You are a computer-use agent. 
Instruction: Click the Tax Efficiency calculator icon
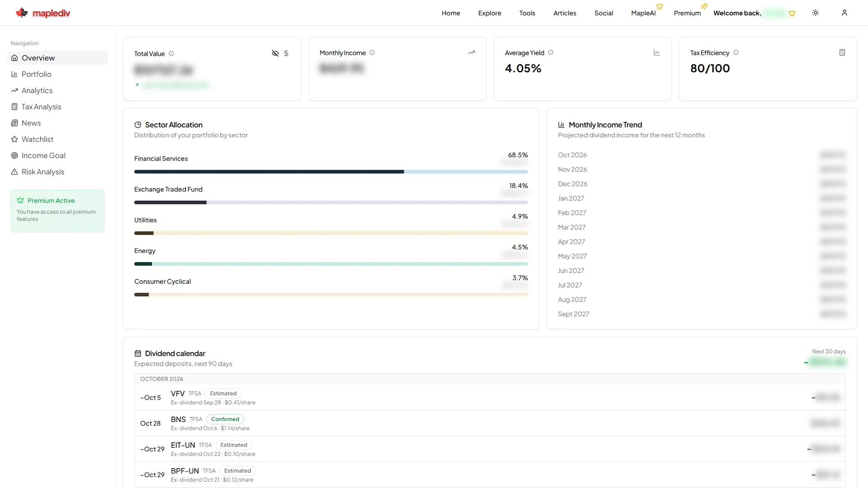[x=842, y=52]
